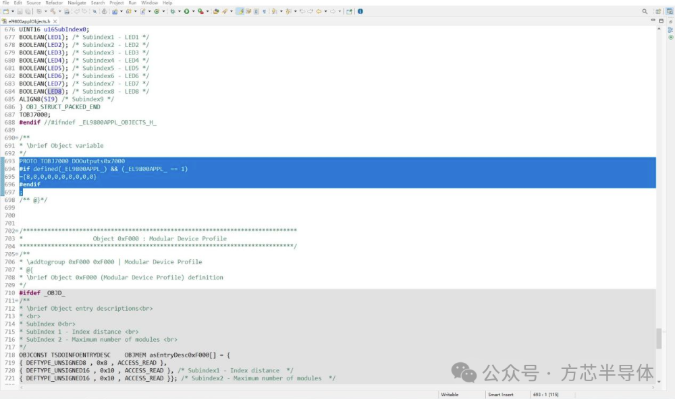675x399 pixels.
Task: Minimize the editor area via dash icon
Action: click(x=653, y=20)
